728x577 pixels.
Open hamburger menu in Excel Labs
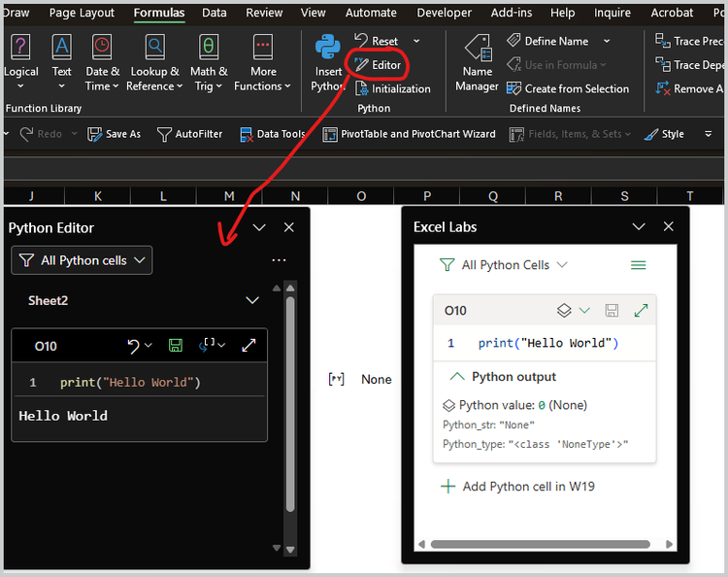pyautogui.click(x=638, y=265)
